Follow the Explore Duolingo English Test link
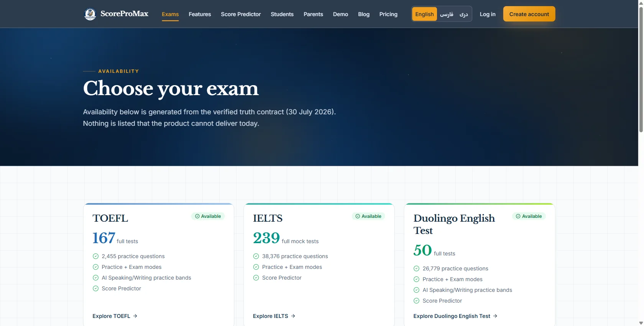 [x=455, y=316]
